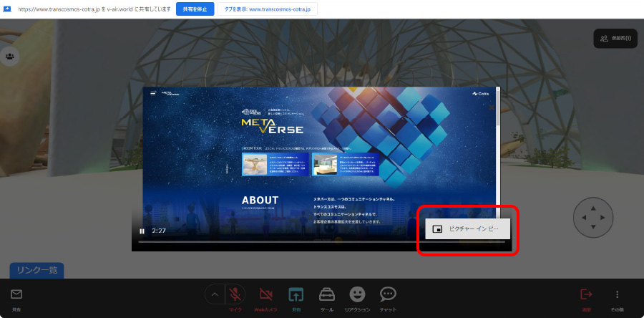644x318 pixels.
Task: Open the リンク一覧 link list tab
Action: click(37, 270)
